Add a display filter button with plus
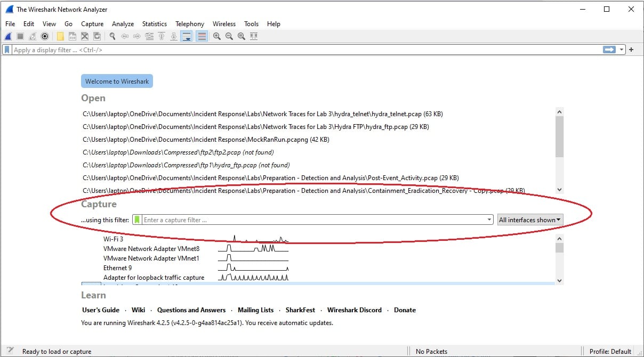Screen dimensions: 644x357 (632, 50)
